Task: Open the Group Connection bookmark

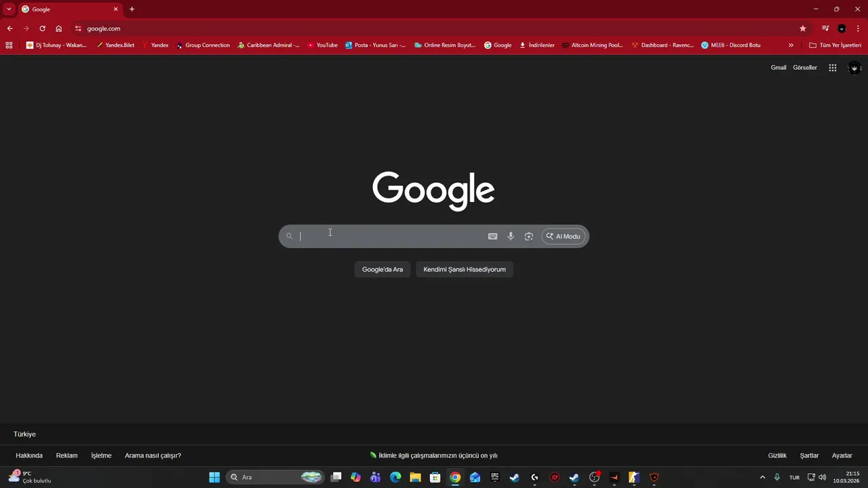Action: click(x=203, y=45)
